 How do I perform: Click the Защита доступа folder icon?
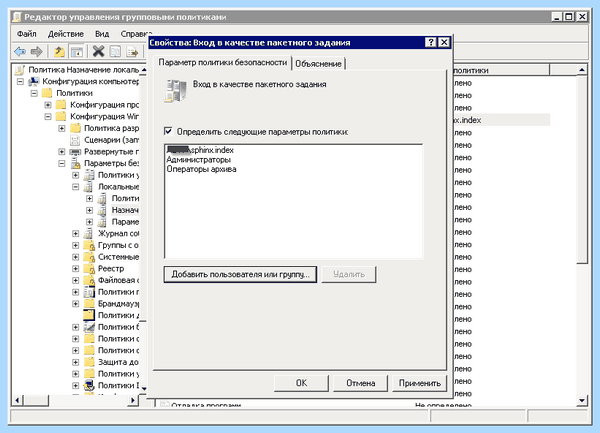tap(89, 362)
